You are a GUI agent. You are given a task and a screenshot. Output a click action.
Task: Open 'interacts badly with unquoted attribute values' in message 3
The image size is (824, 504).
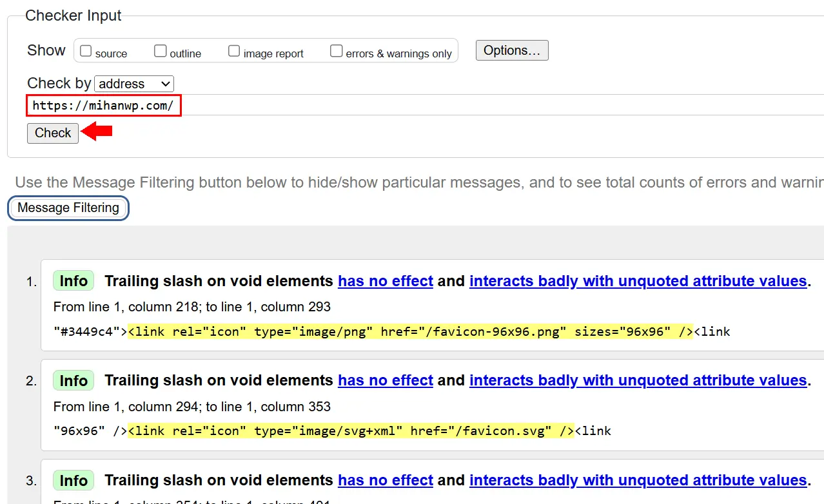pos(638,480)
